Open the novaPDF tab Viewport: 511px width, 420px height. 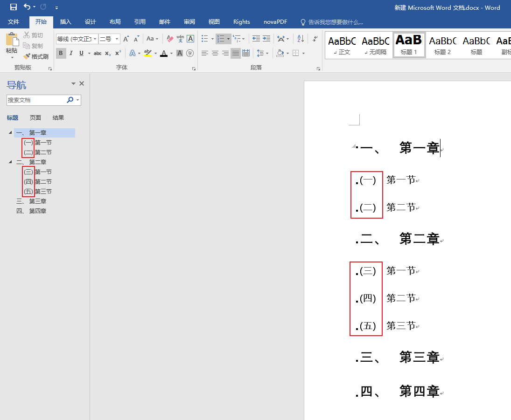(x=275, y=22)
